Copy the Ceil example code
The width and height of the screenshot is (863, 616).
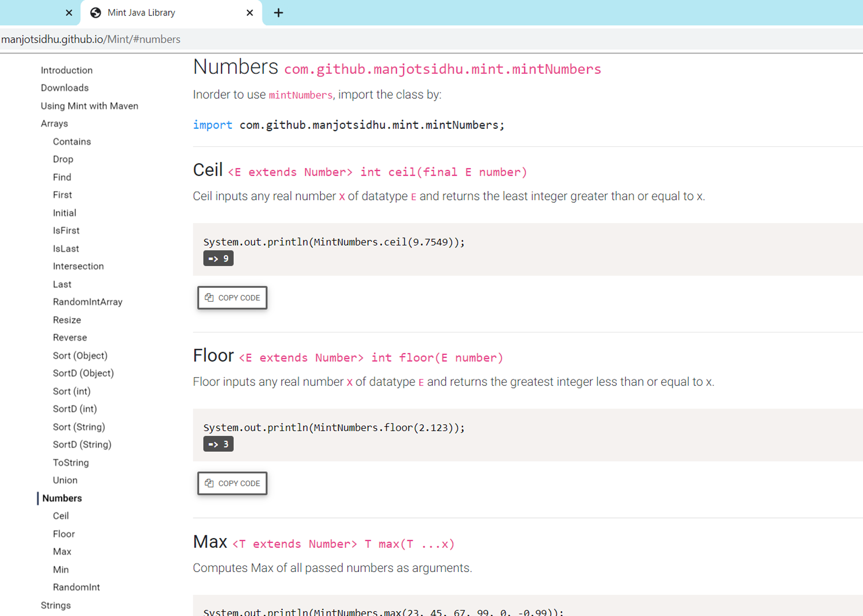(232, 298)
